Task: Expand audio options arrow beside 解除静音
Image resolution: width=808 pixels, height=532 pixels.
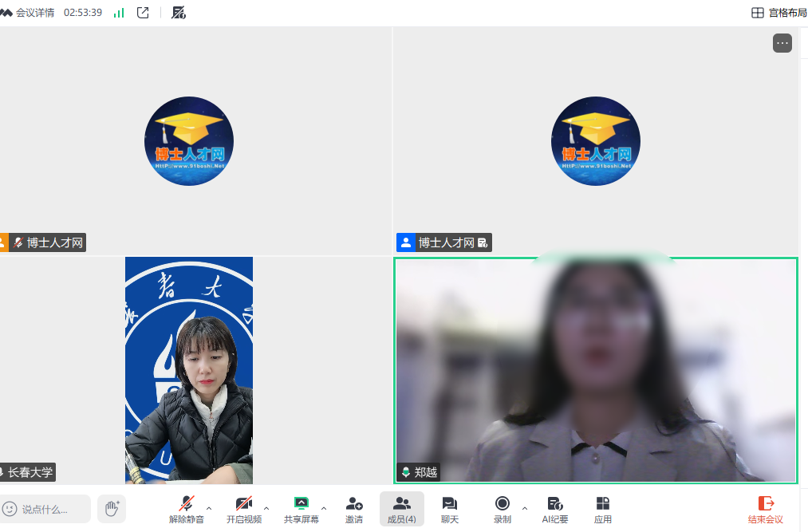Action: [210, 508]
